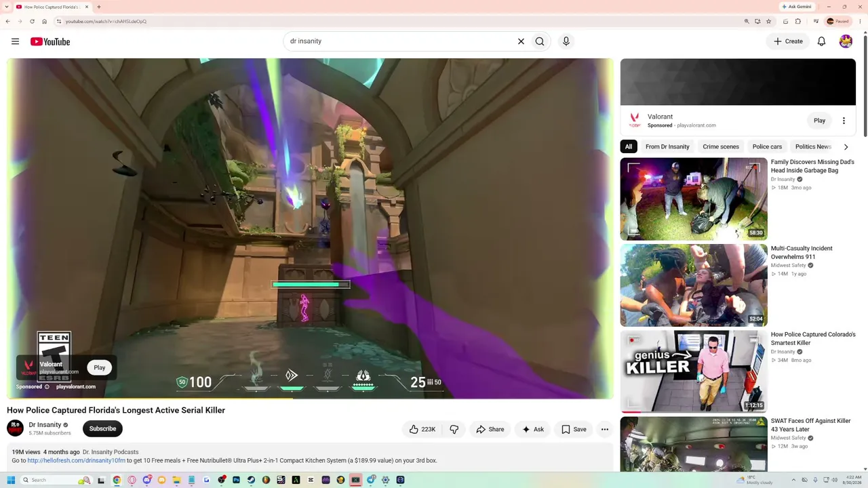
Task: Open 'Multi-Casualty Incident Overwhelms 911' thumbnail
Action: coord(694,285)
